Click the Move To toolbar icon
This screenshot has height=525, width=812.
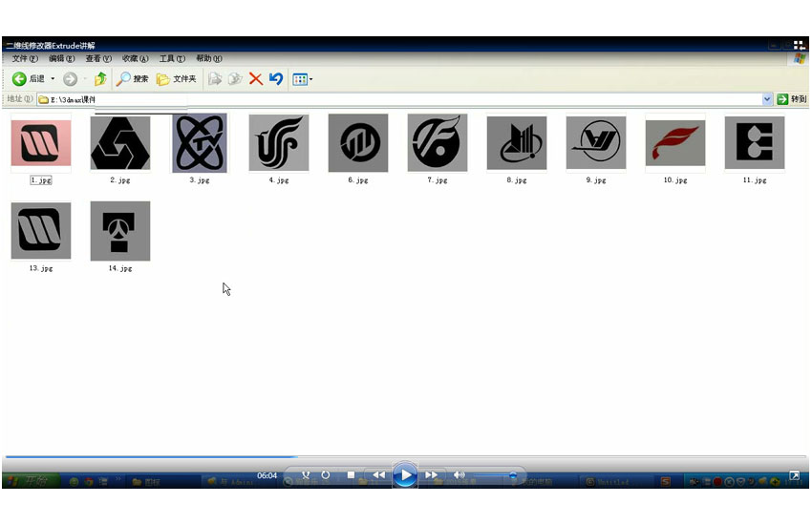coord(214,78)
